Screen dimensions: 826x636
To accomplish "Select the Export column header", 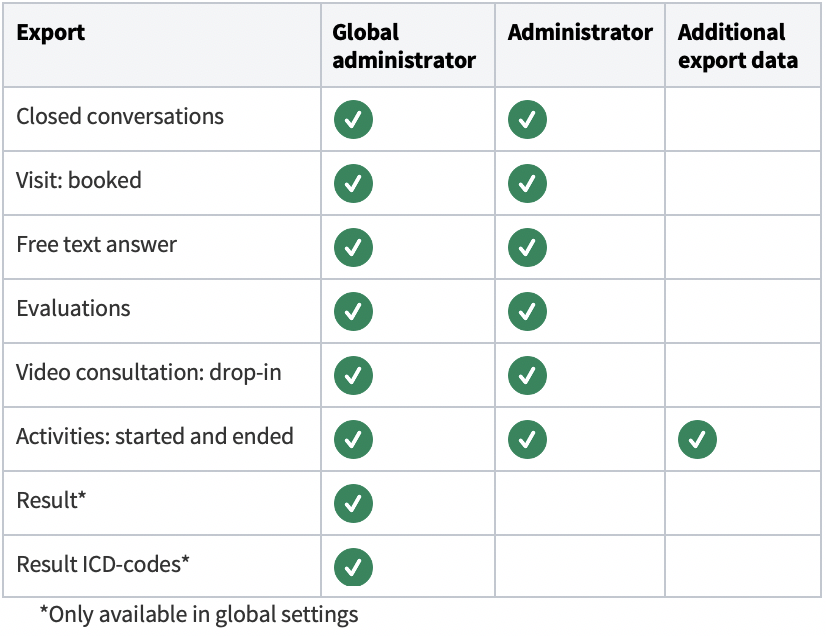I will [x=51, y=33].
